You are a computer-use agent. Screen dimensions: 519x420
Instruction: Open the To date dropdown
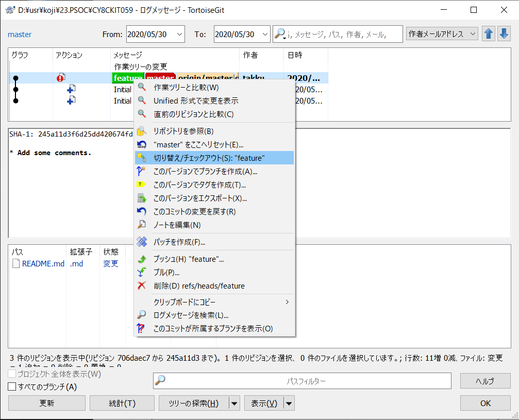[x=265, y=35]
